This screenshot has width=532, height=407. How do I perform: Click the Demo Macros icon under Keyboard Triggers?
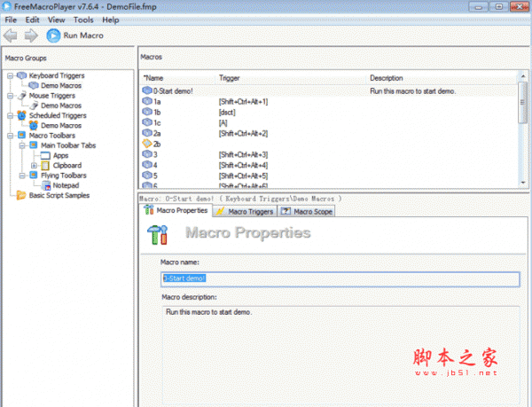tap(34, 85)
